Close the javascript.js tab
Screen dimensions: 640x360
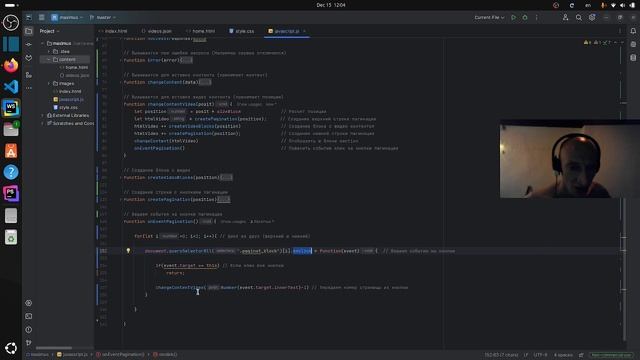(x=304, y=31)
